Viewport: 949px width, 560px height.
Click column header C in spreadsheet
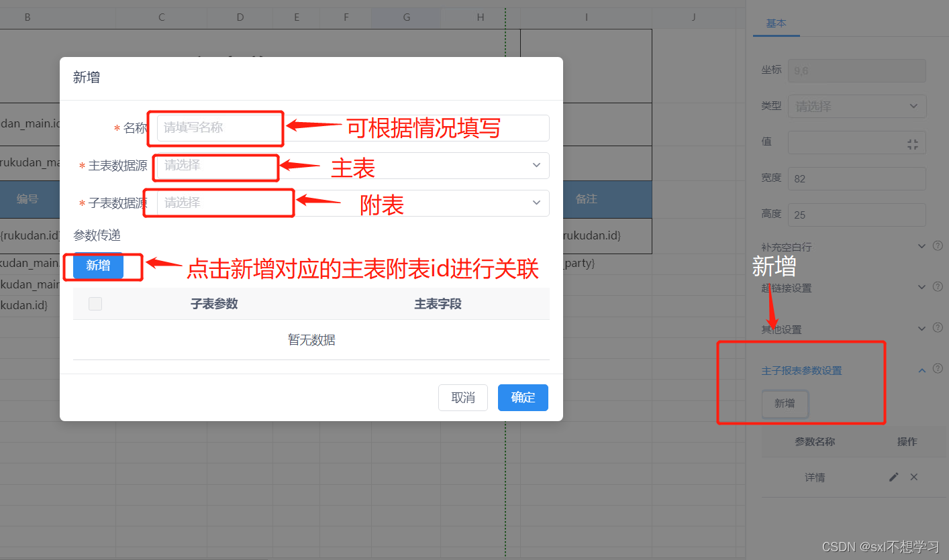pos(162,18)
